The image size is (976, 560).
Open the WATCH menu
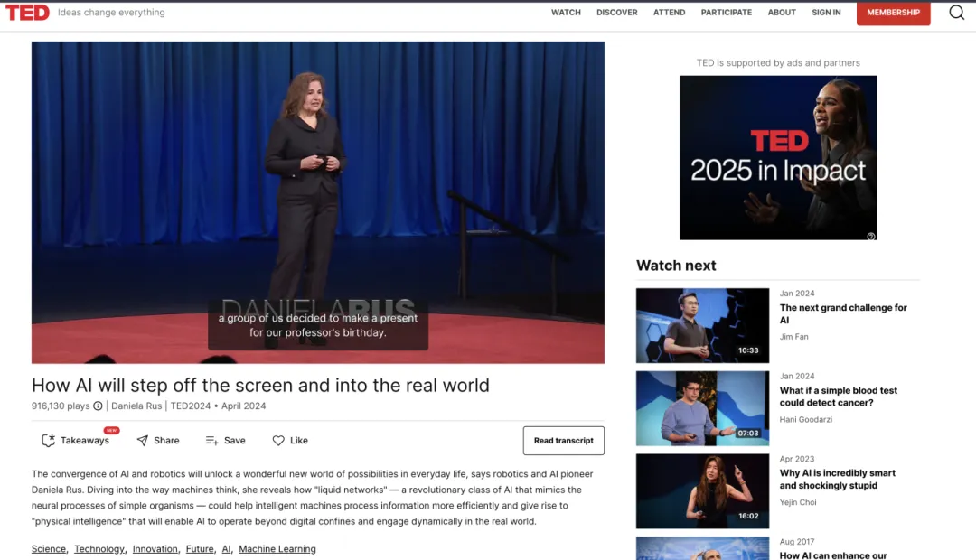click(566, 13)
